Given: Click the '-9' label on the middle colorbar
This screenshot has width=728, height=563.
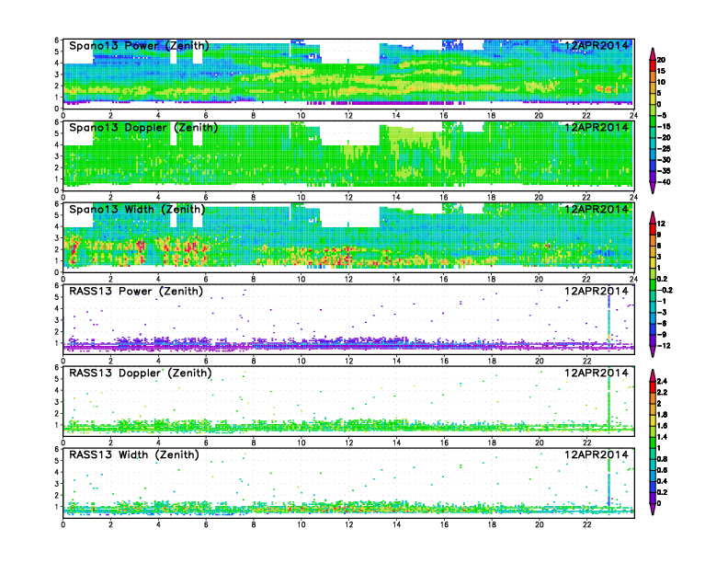Looking at the screenshot, I should 662,335.
